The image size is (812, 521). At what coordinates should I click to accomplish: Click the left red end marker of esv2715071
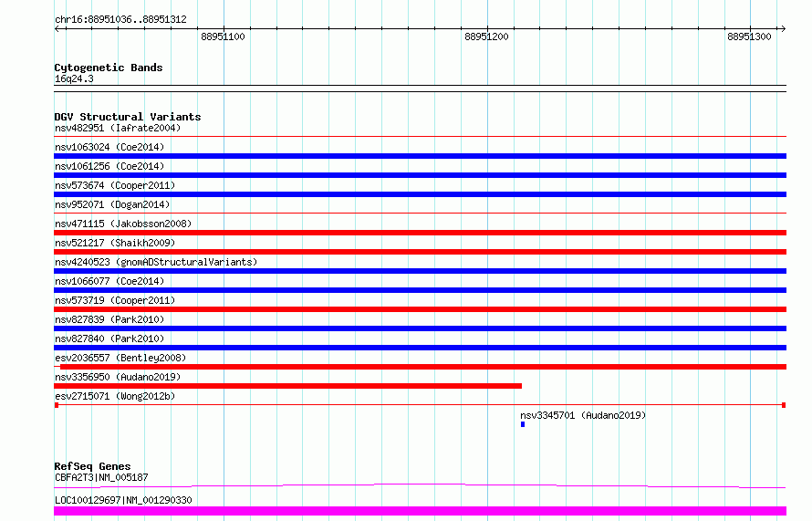click(x=57, y=405)
